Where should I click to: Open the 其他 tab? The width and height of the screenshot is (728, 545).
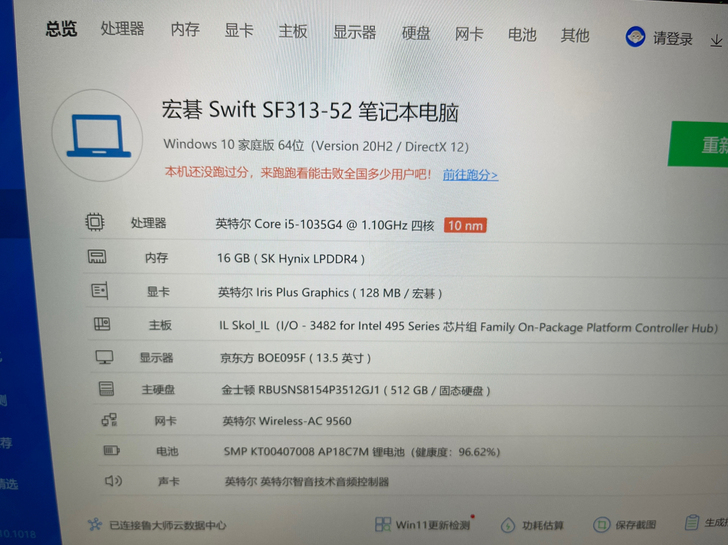[x=575, y=35]
